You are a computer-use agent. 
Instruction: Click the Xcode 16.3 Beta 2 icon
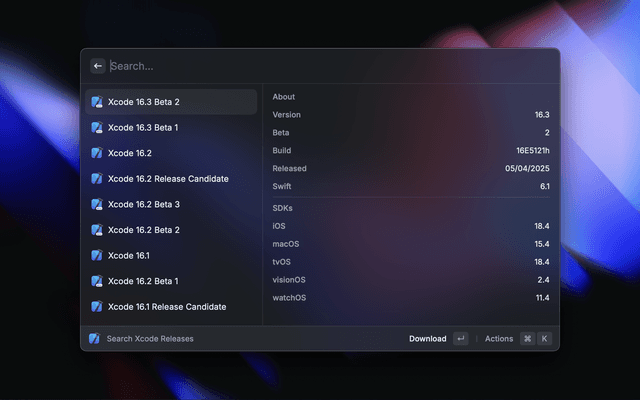click(x=97, y=102)
